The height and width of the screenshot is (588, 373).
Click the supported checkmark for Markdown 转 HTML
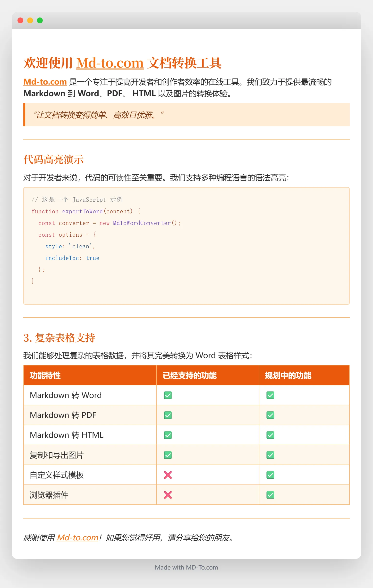click(x=168, y=435)
